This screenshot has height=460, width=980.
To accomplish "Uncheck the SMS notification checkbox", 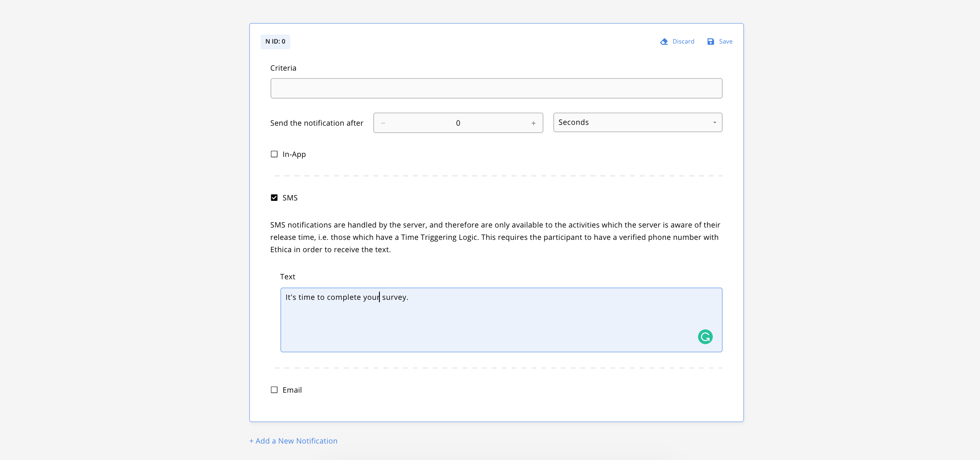I will click(274, 198).
